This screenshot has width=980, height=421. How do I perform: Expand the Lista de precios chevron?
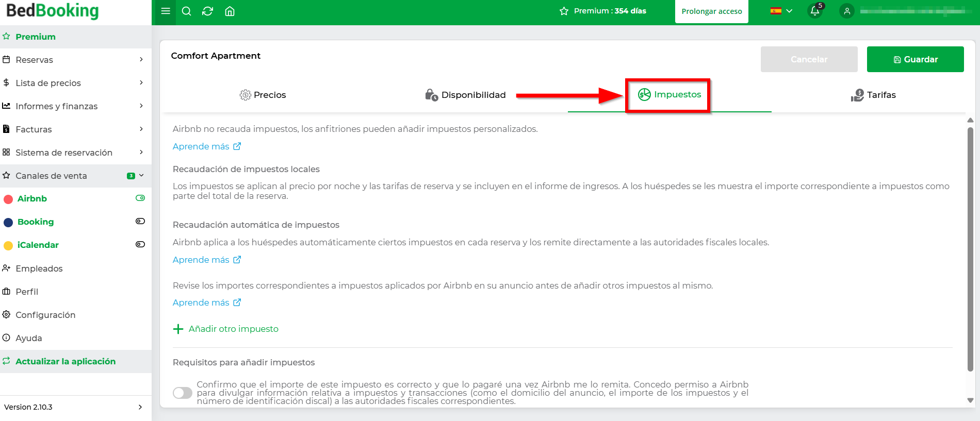coord(141,82)
